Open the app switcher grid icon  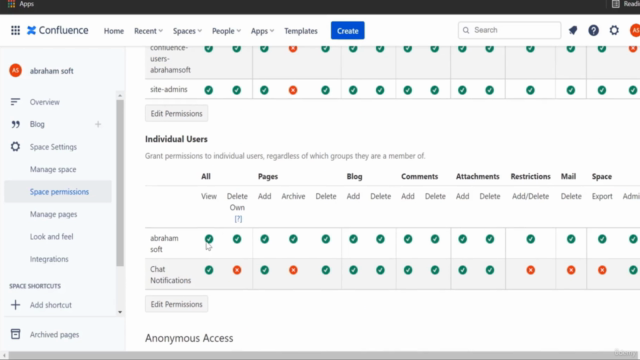point(15,30)
